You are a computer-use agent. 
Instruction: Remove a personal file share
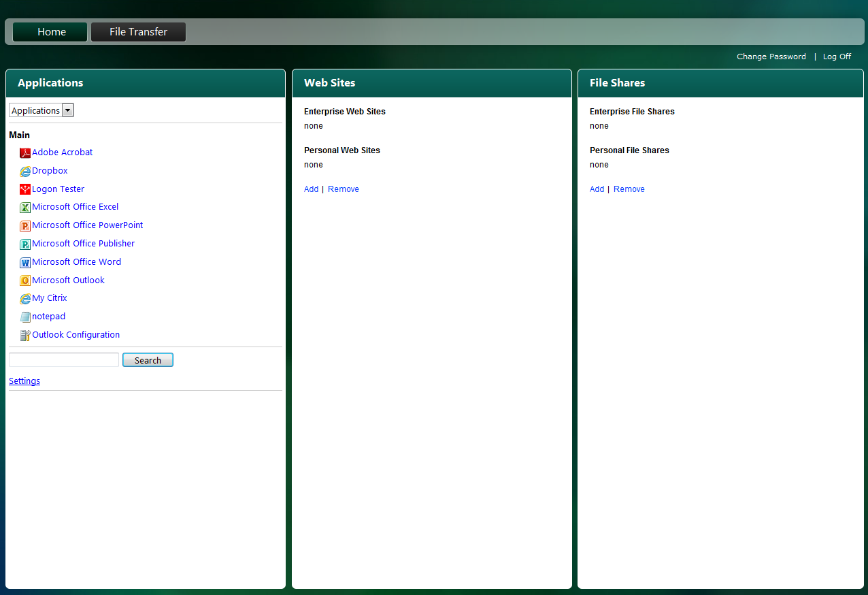pos(629,189)
